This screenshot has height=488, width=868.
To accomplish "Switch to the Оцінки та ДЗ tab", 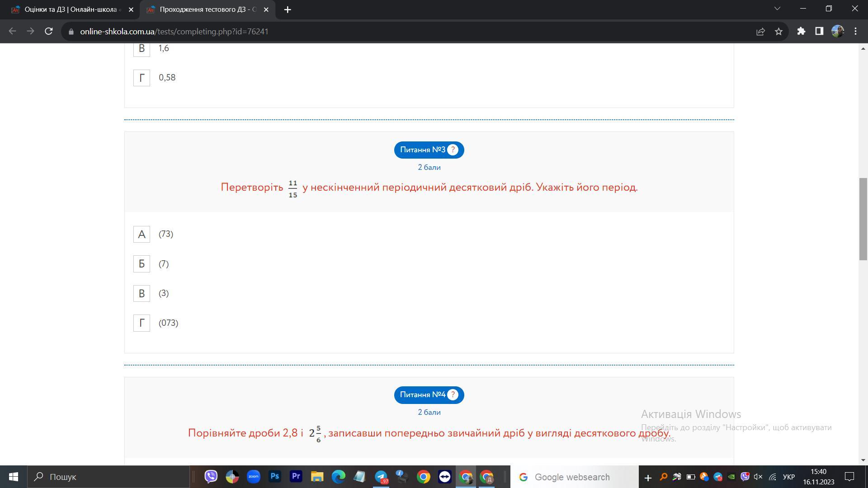I will pyautogui.click(x=70, y=9).
